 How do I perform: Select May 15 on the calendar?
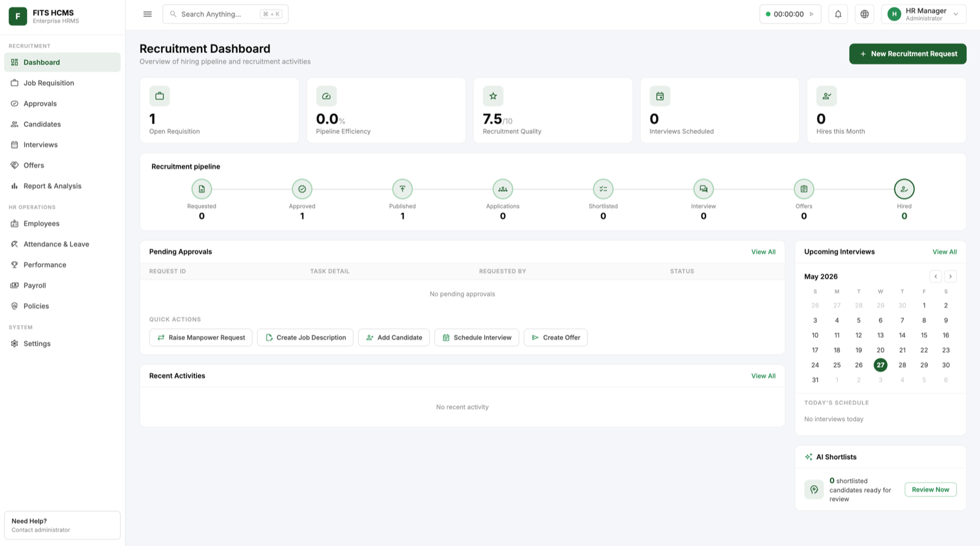point(924,335)
